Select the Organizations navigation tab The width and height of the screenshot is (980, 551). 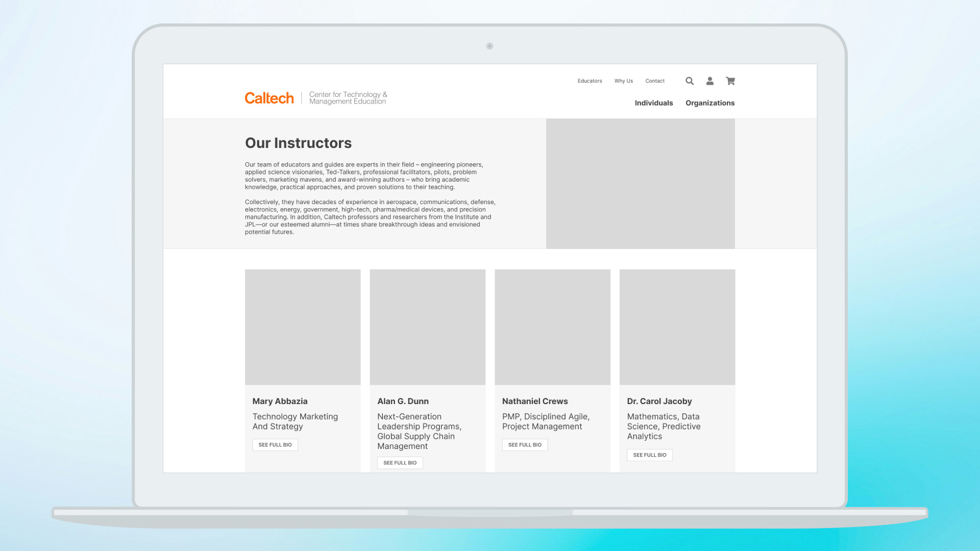[710, 103]
